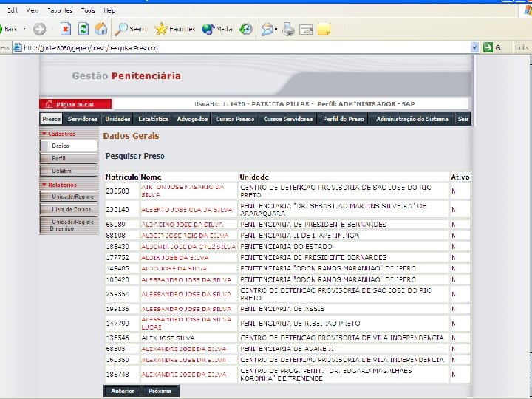This screenshot has height=399, width=532.
Task: Select Boletim in the sidebar
Action: [x=69, y=171]
